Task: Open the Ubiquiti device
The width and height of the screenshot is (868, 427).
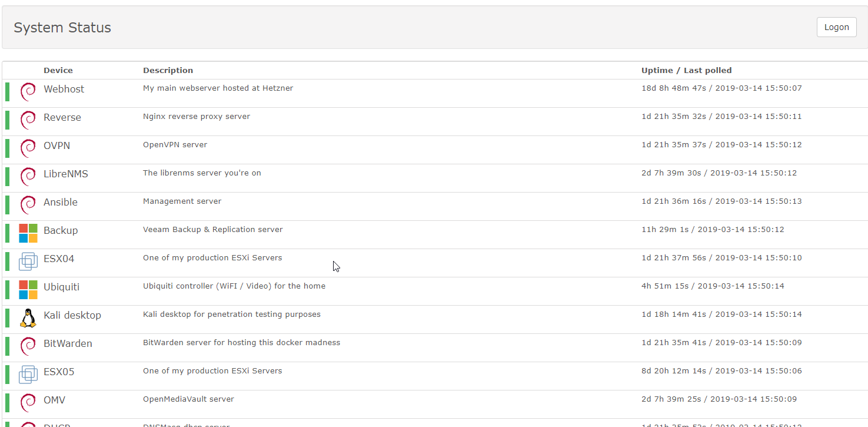Action: (x=61, y=287)
